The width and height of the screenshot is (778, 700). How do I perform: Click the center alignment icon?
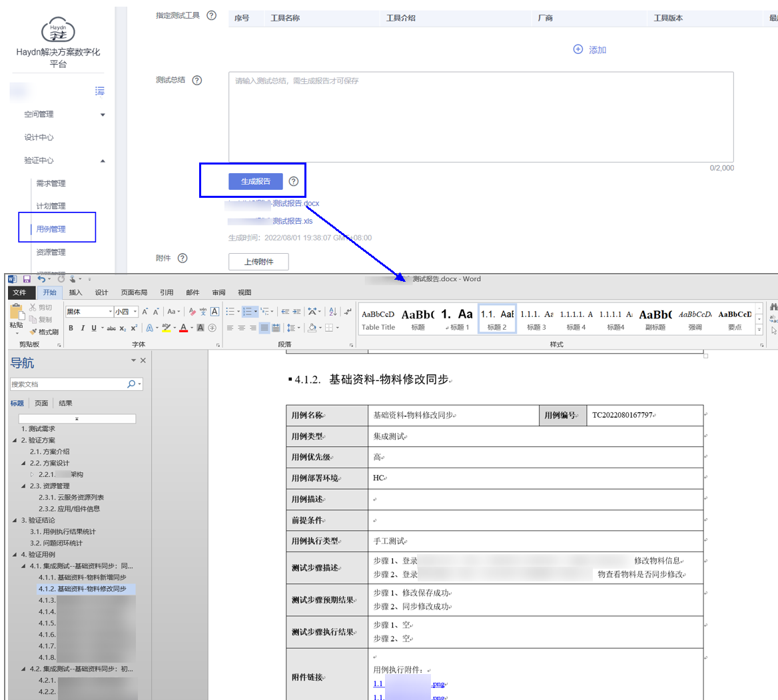tap(242, 328)
